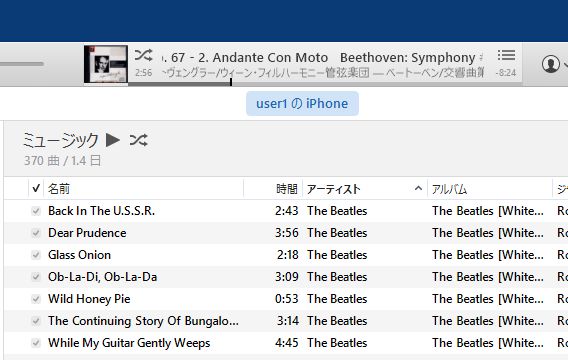Uncheck While My Guitar Gently Weeps checkbox
The height and width of the screenshot is (360, 568).
click(x=36, y=343)
